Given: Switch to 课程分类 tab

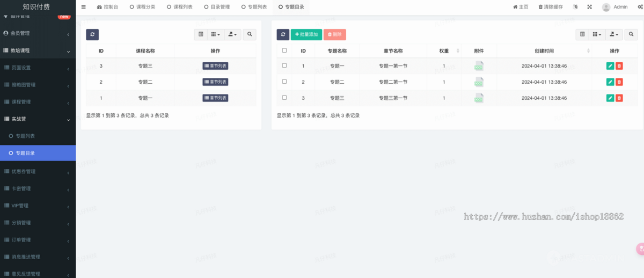Looking at the screenshot, I should coord(142,7).
